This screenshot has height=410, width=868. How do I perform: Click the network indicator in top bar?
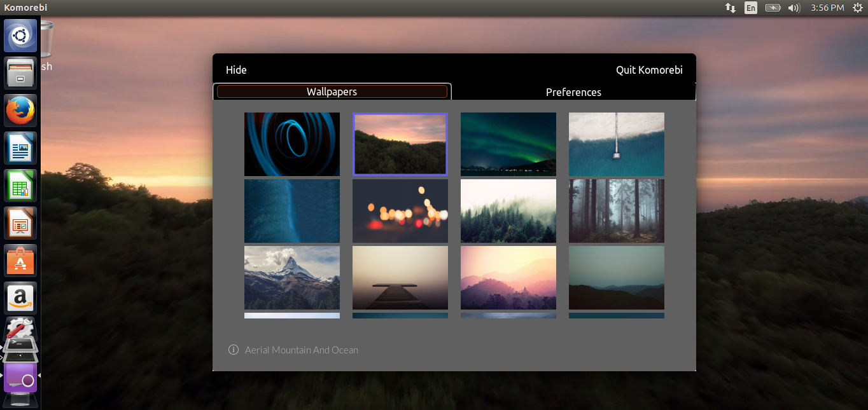pyautogui.click(x=731, y=8)
